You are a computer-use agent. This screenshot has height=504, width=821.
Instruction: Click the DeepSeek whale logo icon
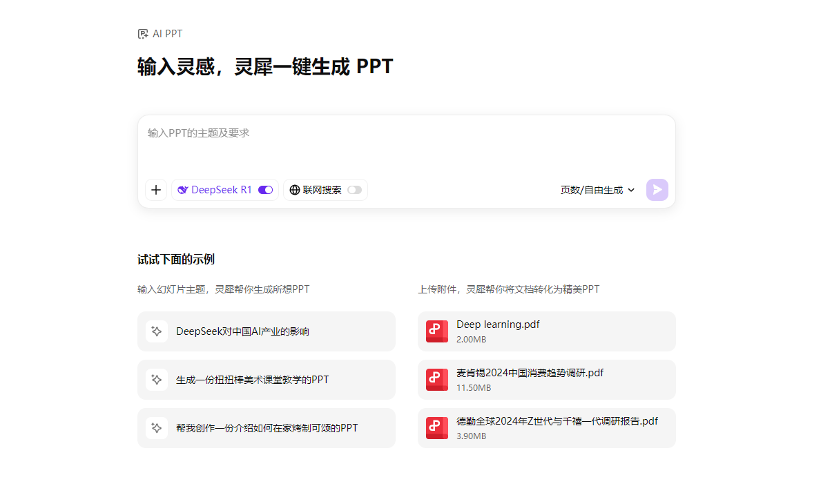pos(183,190)
